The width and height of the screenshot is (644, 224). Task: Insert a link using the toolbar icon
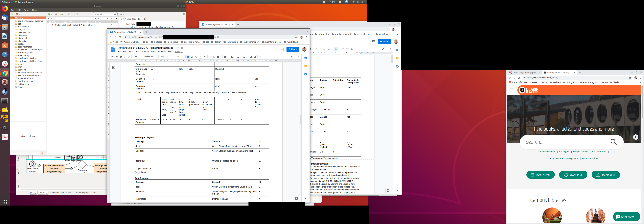(x=210, y=57)
